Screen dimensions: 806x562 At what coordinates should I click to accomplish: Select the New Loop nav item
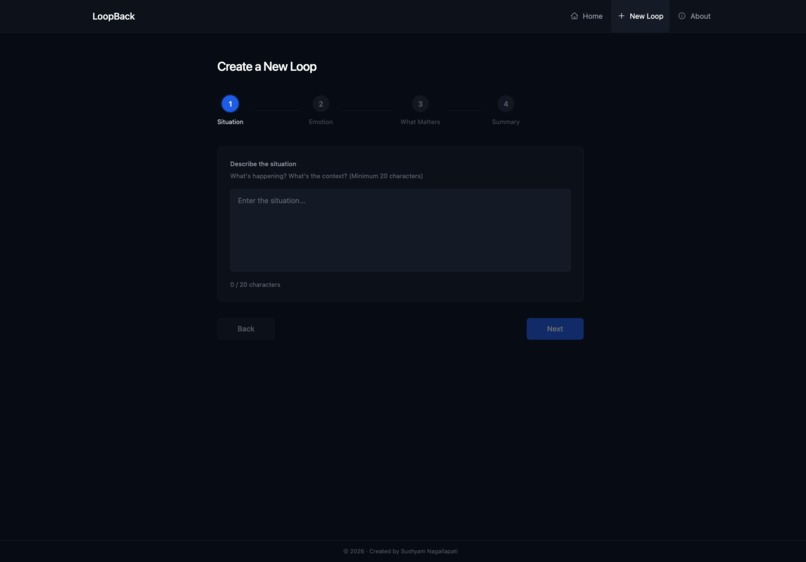pos(640,16)
